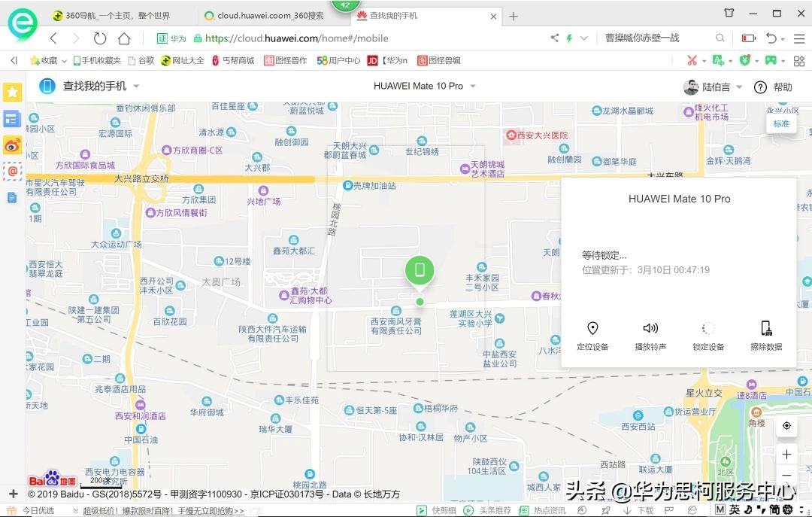The width and height of the screenshot is (812, 517).
Task: Click 擦除数据 erase data icon
Action: pyautogui.click(x=766, y=328)
